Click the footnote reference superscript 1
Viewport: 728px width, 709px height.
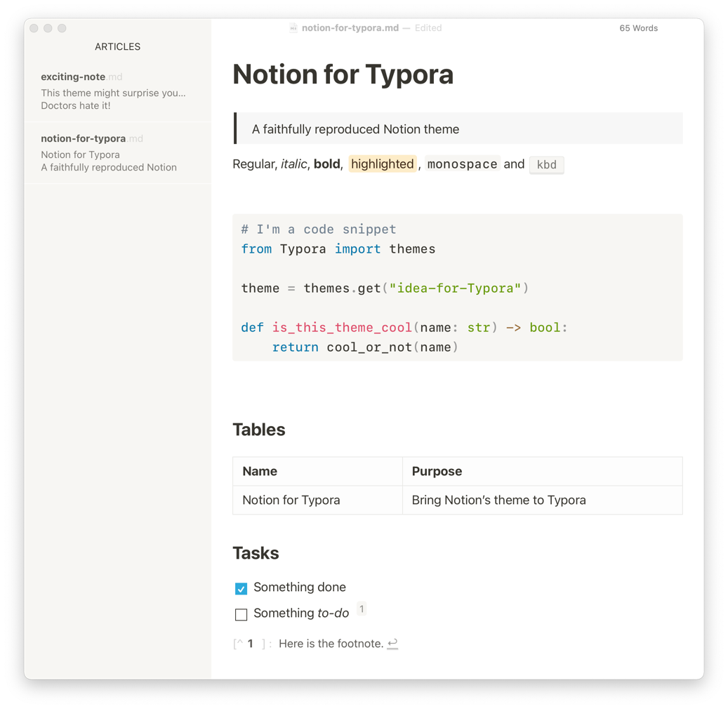click(x=362, y=609)
